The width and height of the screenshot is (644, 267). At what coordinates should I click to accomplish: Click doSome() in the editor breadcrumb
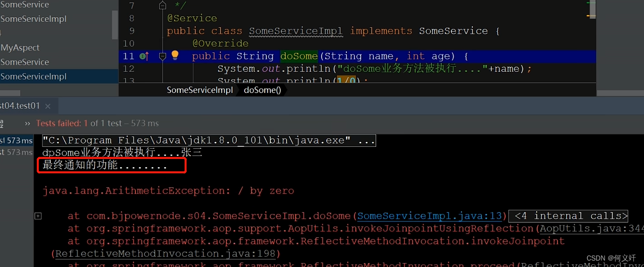(262, 90)
